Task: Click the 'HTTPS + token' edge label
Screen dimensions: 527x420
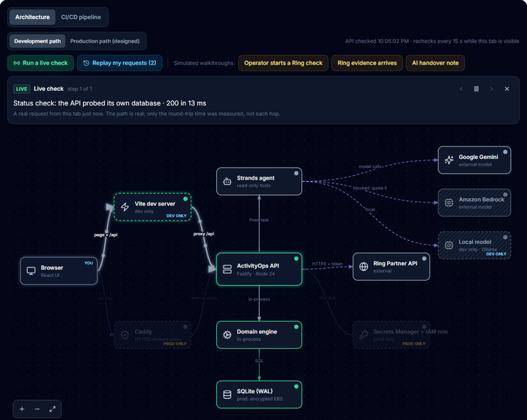Action: click(328, 264)
